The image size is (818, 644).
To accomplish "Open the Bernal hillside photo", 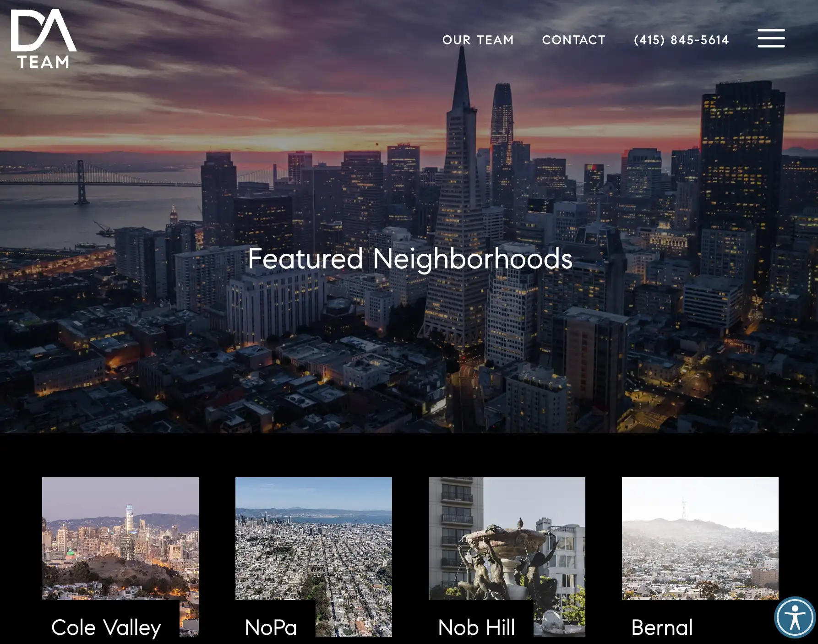I will pyautogui.click(x=700, y=538).
